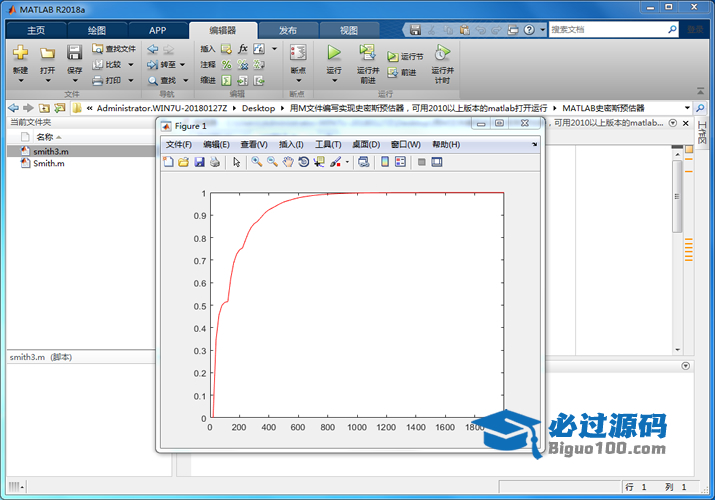Viewport: 715px width, 500px height.
Task: Toggle the Zoom In tool in Figure 1
Action: click(x=257, y=162)
